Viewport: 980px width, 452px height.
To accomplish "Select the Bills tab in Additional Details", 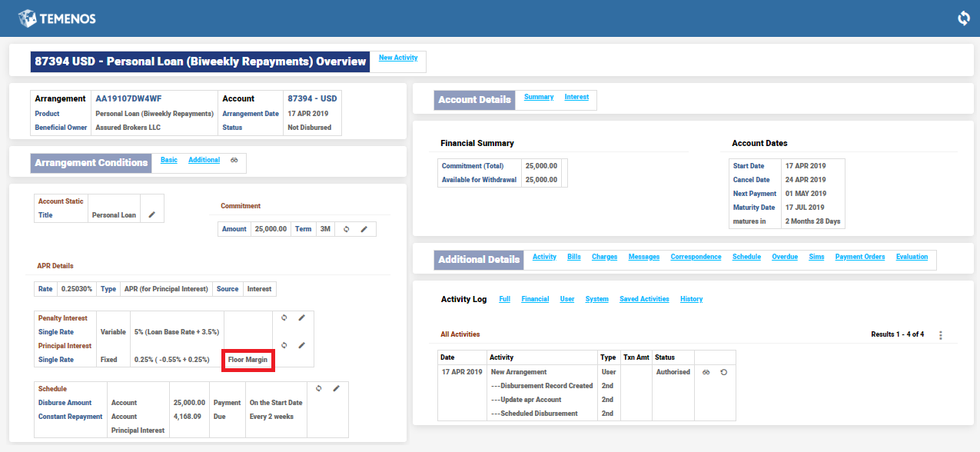I will click(x=574, y=257).
